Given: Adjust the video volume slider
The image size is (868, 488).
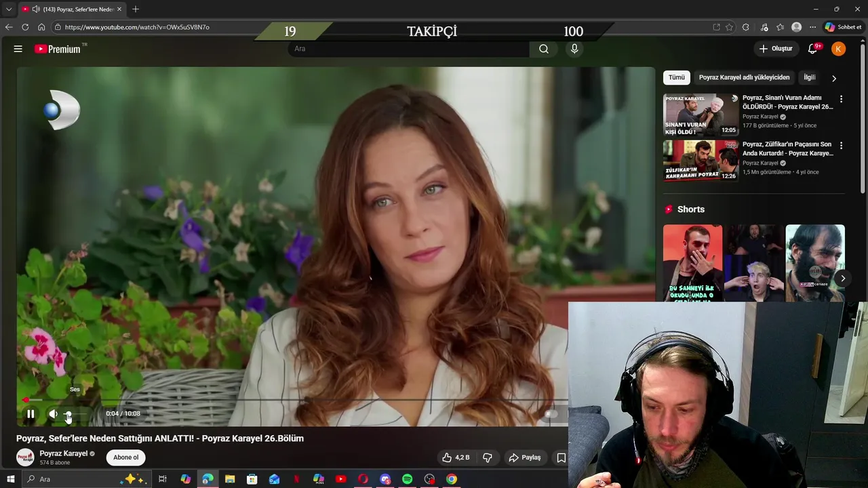Looking at the screenshot, I should click(76, 413).
